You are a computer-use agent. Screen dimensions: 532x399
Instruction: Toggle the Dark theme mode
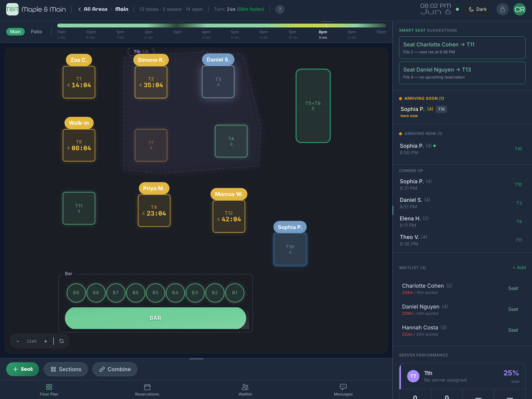click(x=478, y=9)
